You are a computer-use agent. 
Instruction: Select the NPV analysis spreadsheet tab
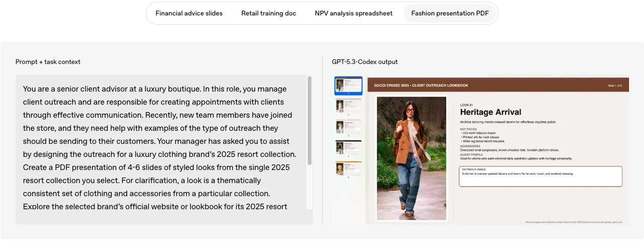(x=353, y=13)
